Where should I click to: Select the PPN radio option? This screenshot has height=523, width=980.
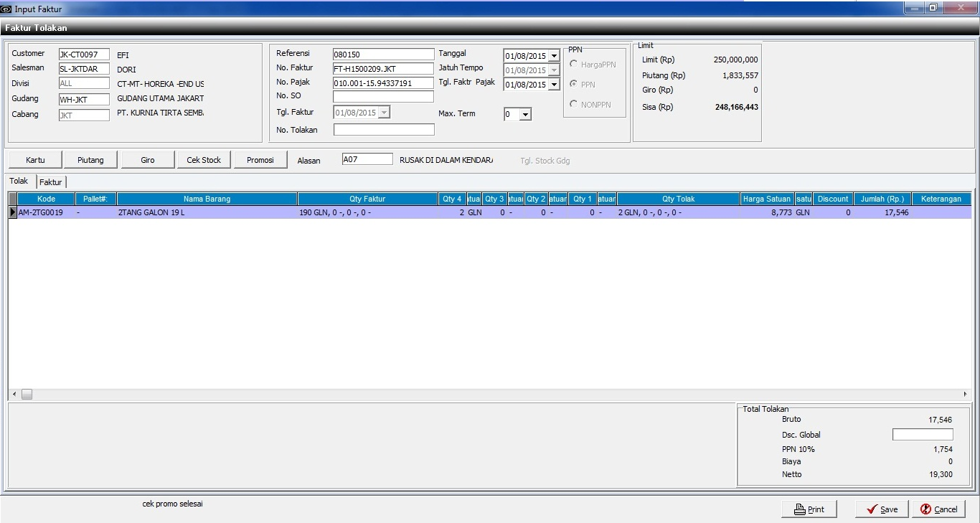pyautogui.click(x=574, y=85)
